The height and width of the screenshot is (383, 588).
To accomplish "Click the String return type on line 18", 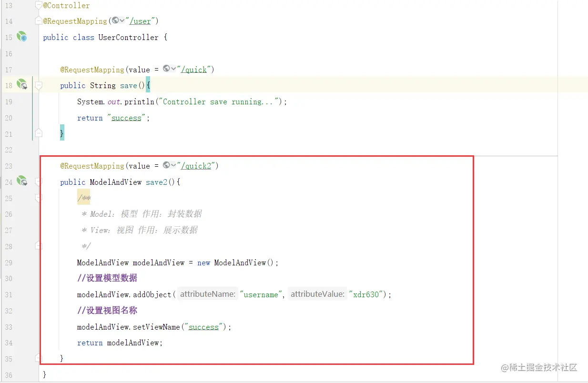I will click(102, 86).
